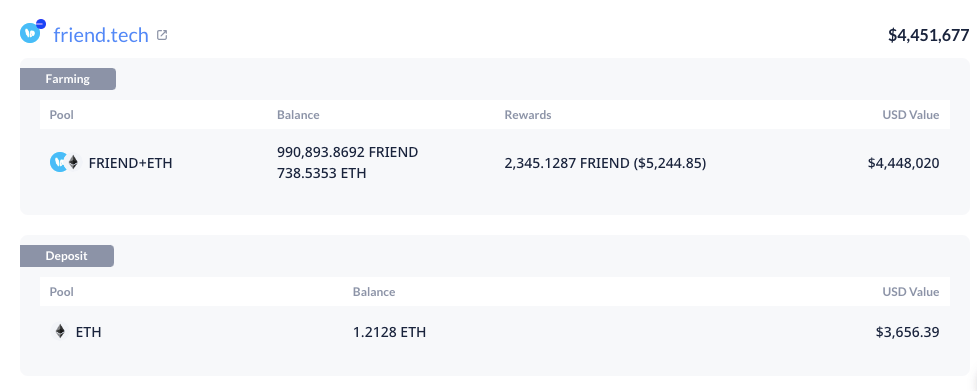
Task: Click the ETH token icon in Deposit
Action: tap(60, 332)
